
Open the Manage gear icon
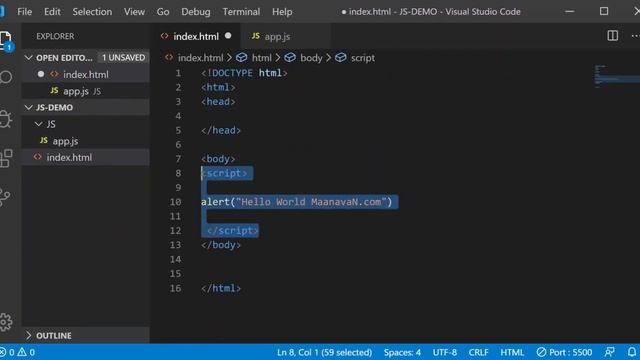point(6,322)
